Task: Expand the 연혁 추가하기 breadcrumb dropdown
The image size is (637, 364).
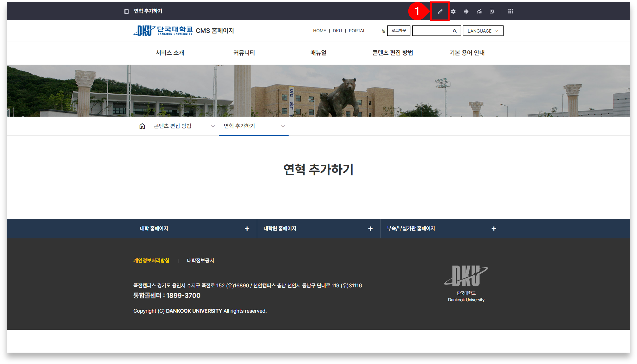Action: [x=283, y=126]
